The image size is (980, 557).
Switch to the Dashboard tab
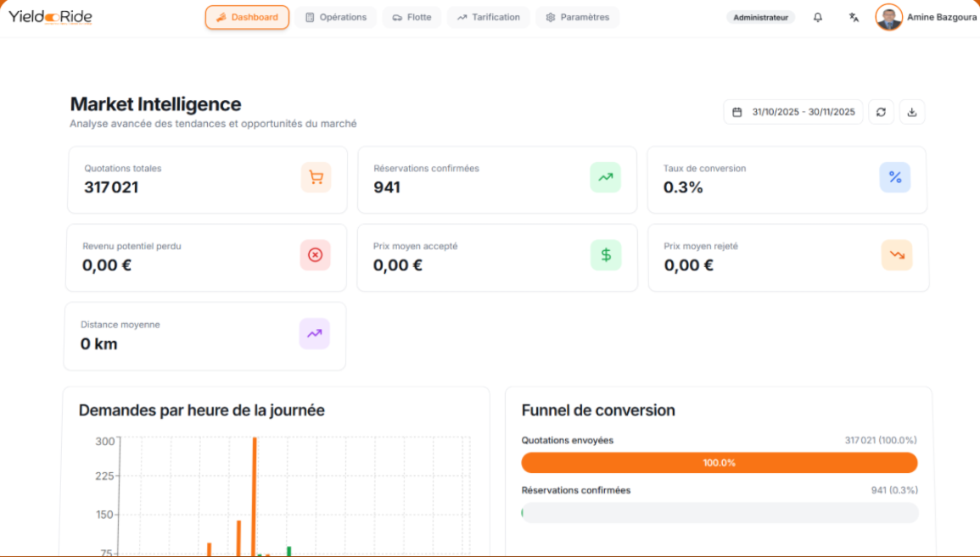click(247, 17)
